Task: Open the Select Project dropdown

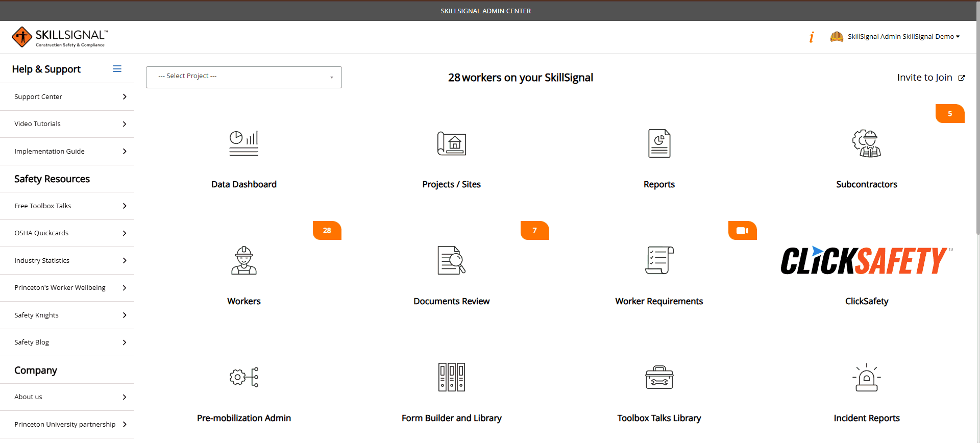Action: click(x=244, y=77)
